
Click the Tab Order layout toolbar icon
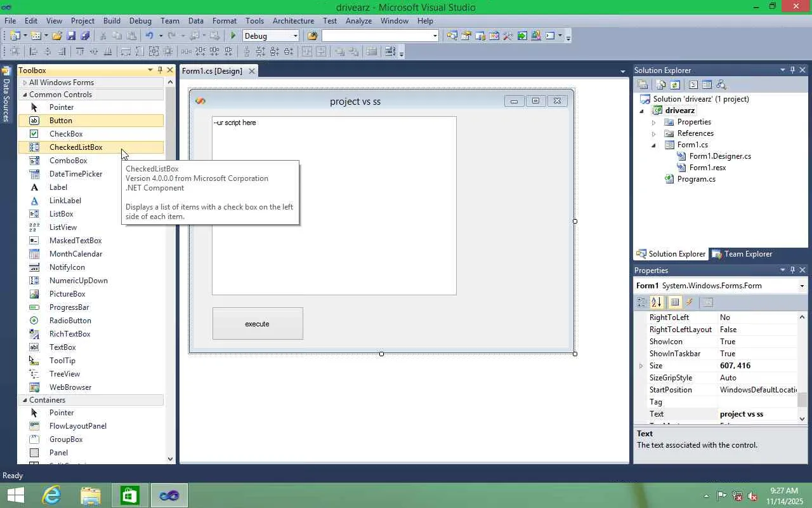click(x=390, y=52)
